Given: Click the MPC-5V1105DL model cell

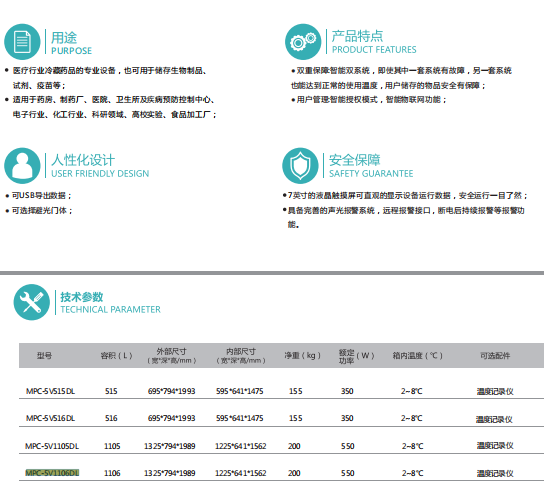Looking at the screenshot, I should coord(52,446).
